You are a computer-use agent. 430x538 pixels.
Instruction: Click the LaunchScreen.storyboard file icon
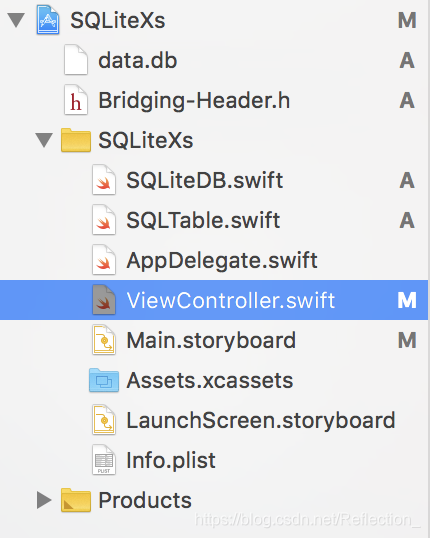[x=104, y=420]
